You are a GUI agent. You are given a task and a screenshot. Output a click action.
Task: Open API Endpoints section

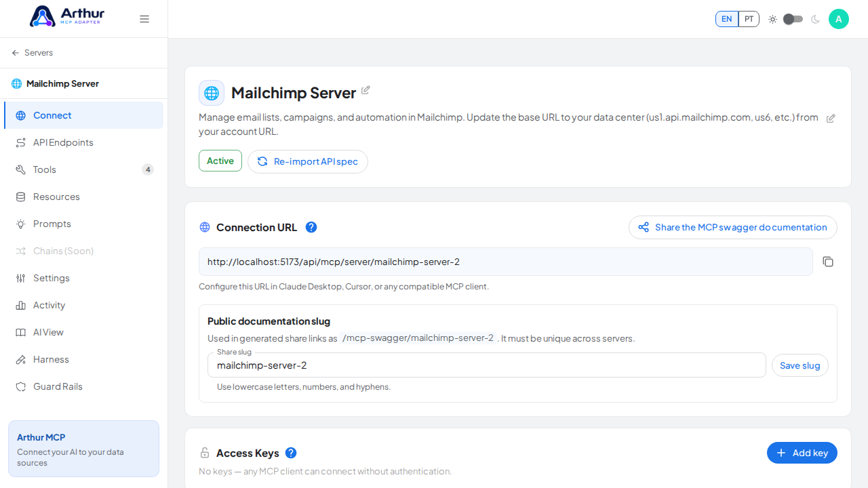84,142
